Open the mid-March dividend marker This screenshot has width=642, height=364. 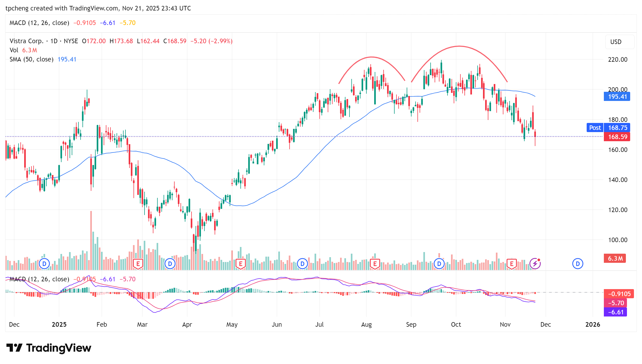170,264
